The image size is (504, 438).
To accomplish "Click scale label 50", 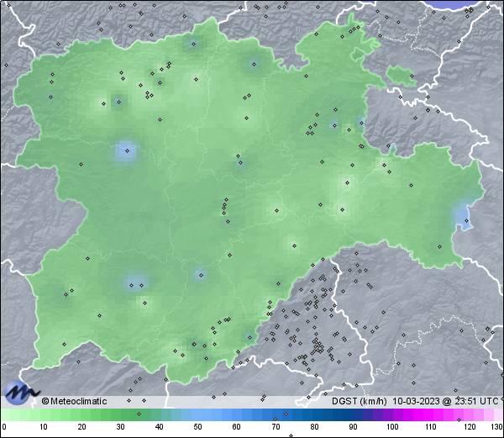I will (x=198, y=427).
